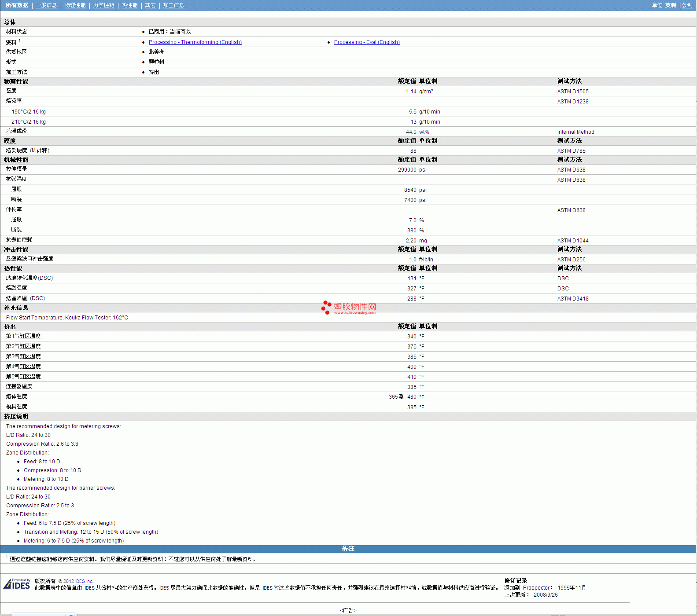Visit the IDES Inc. copyright link
Screen dimensions: 697x616
click(85, 581)
